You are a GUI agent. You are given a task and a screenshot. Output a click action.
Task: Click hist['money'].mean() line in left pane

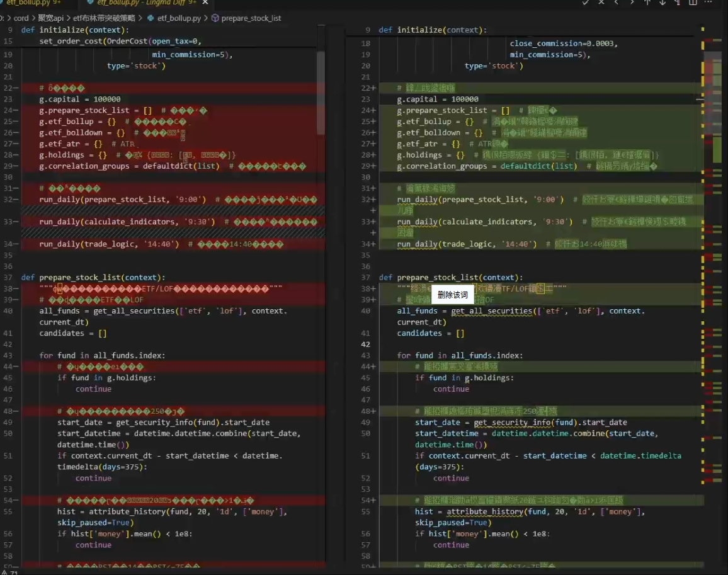click(x=125, y=533)
